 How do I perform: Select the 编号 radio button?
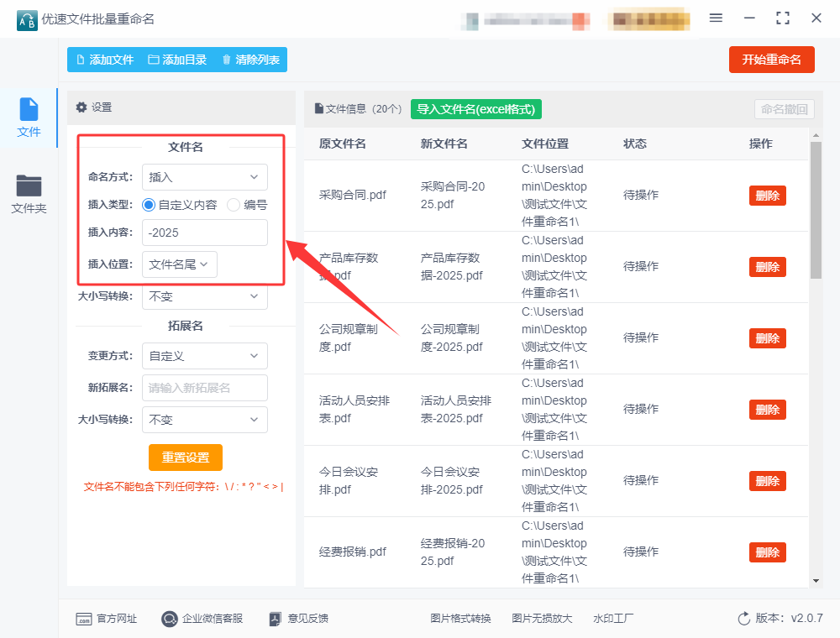click(234, 205)
